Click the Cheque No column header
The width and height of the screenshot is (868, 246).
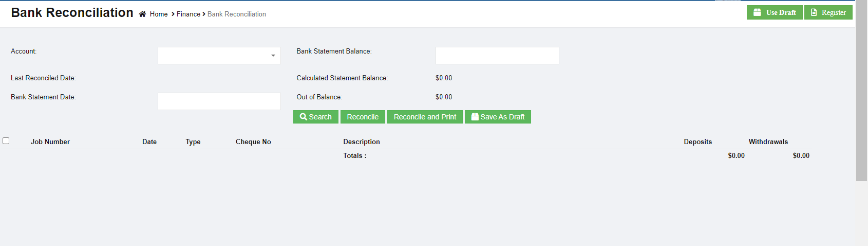pos(253,142)
